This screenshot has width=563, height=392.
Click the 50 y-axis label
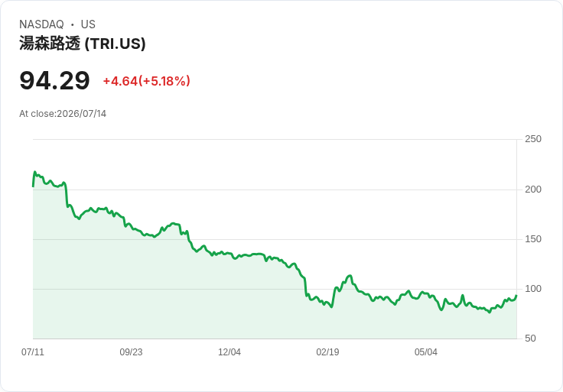tap(530, 339)
